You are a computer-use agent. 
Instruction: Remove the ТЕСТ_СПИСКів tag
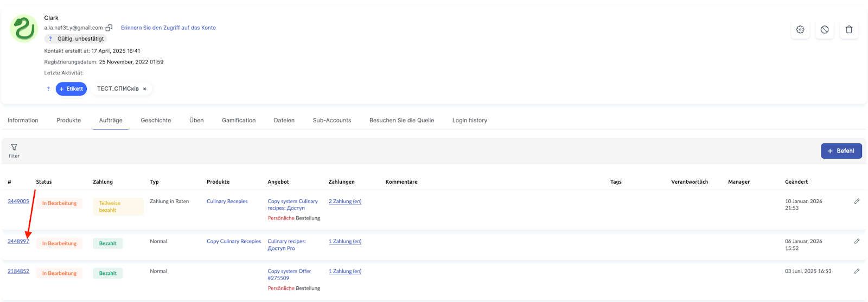point(145,89)
